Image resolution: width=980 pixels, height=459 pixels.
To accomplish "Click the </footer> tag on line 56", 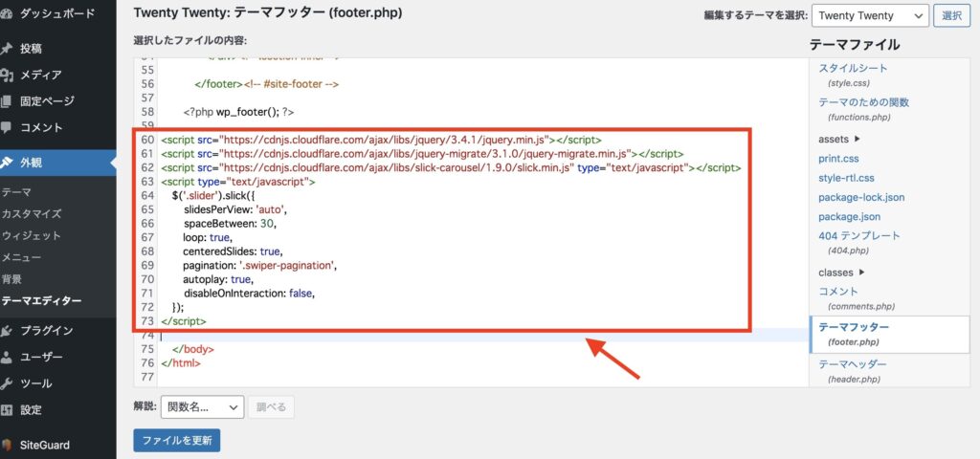I will tap(218, 84).
